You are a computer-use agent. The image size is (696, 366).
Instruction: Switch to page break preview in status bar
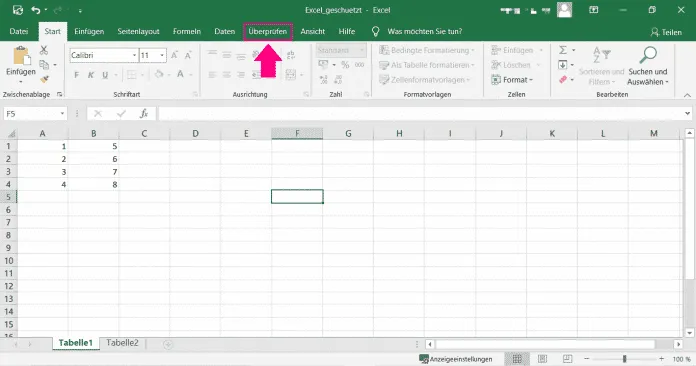[x=567, y=359]
